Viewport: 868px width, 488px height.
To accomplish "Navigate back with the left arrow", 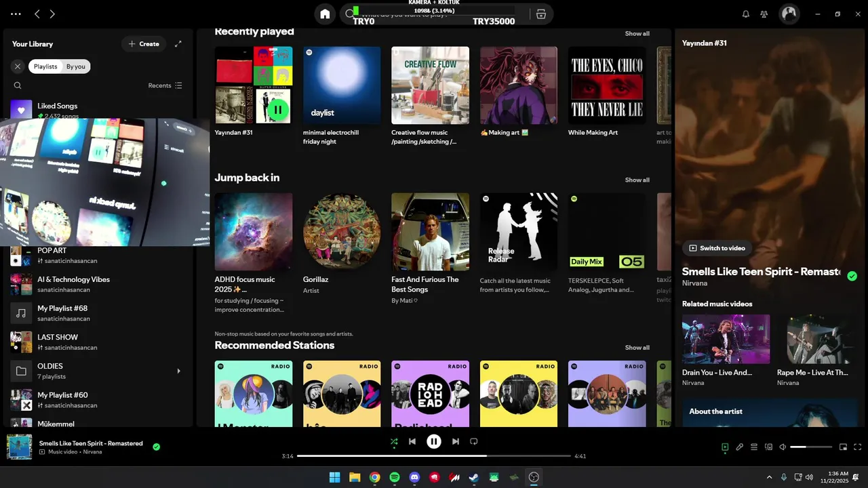I will click(x=37, y=14).
